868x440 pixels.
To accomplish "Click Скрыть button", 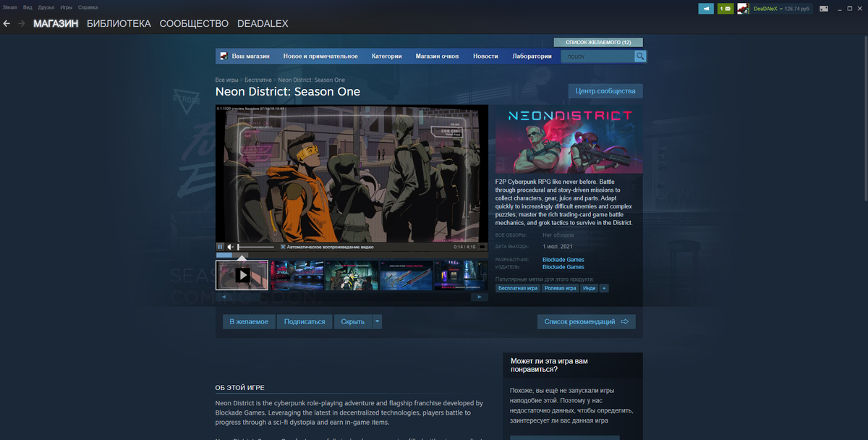I will point(353,321).
